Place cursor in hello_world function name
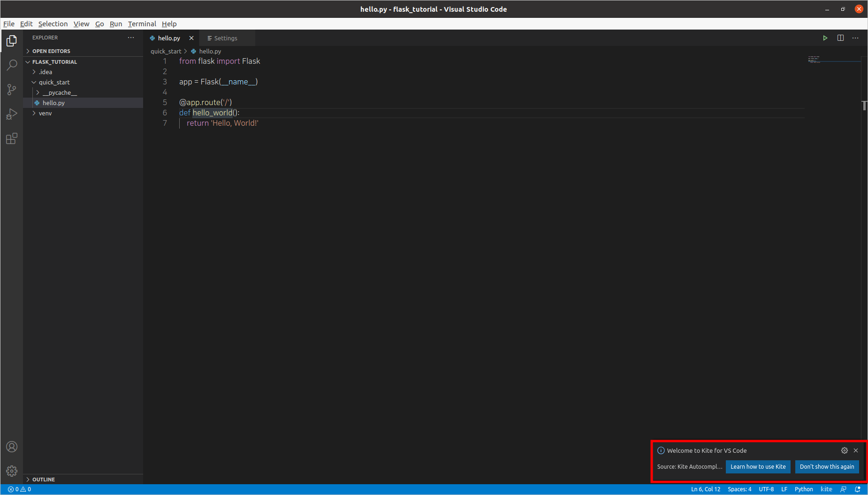 (213, 113)
